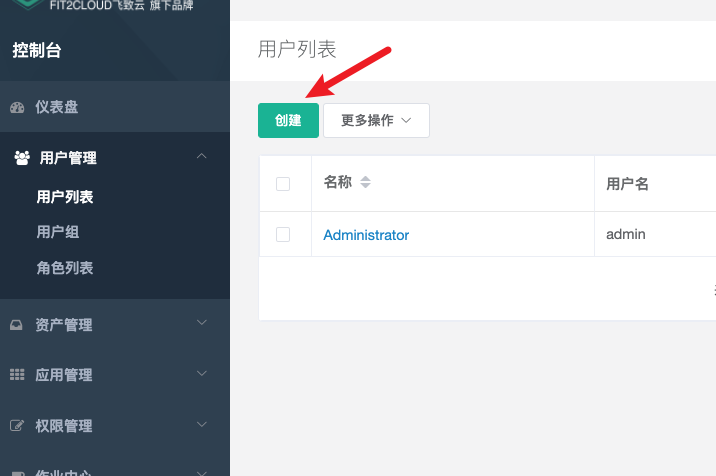This screenshot has height=476, width=716.
Task: Open the 权限管理 menu
Action: [x=64, y=426]
